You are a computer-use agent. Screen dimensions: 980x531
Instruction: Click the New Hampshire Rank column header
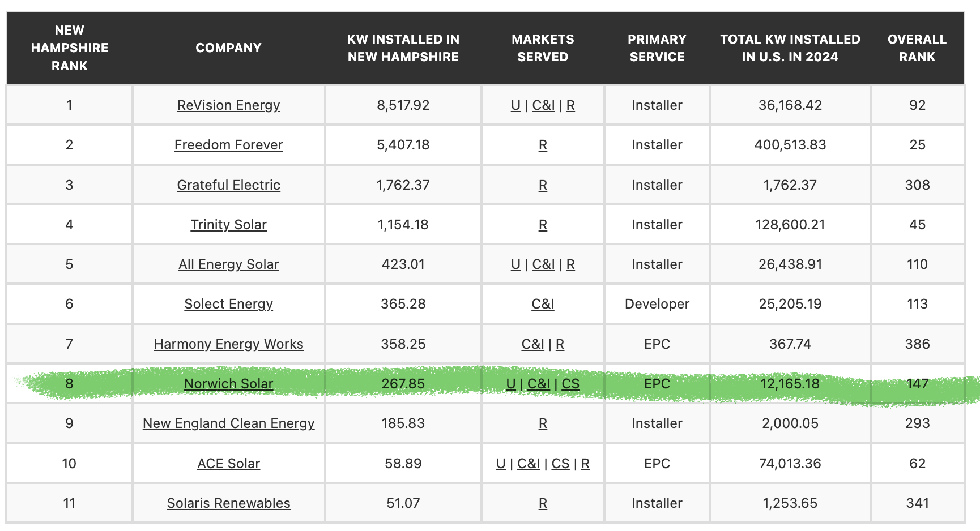pyautogui.click(x=69, y=48)
